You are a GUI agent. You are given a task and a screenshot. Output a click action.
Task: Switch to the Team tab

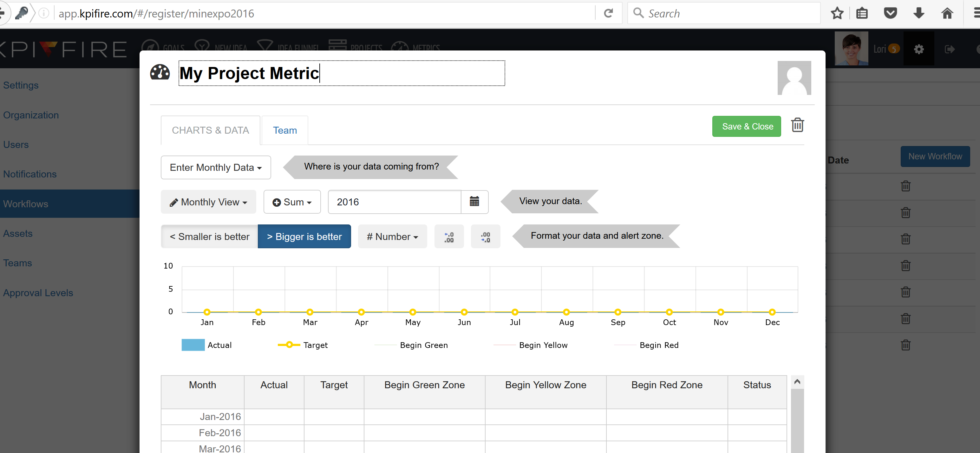(284, 130)
